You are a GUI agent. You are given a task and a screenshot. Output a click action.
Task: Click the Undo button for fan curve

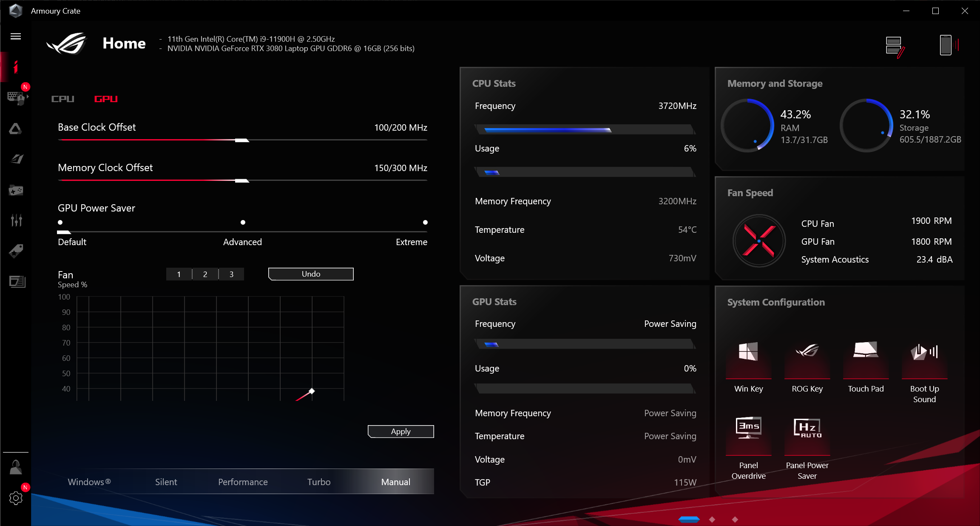coord(311,274)
